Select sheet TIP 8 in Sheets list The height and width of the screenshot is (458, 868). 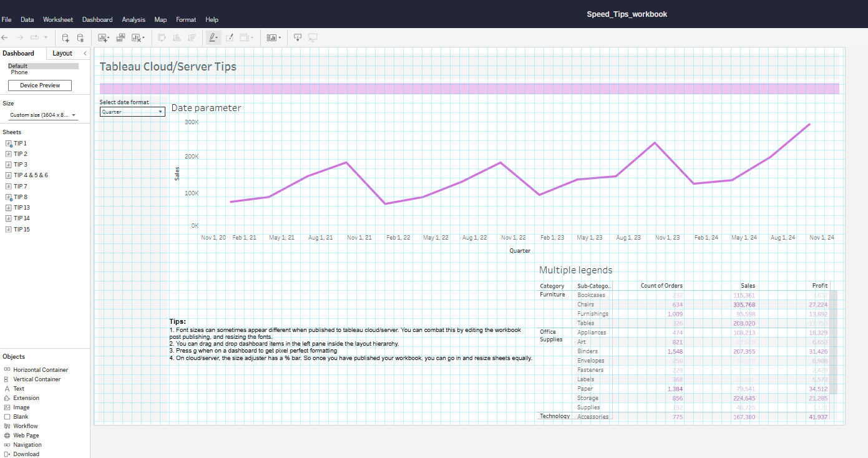[20, 197]
